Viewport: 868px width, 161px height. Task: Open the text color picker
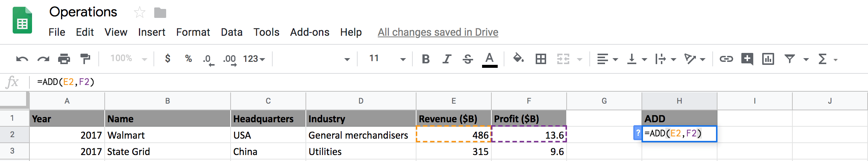point(490,60)
